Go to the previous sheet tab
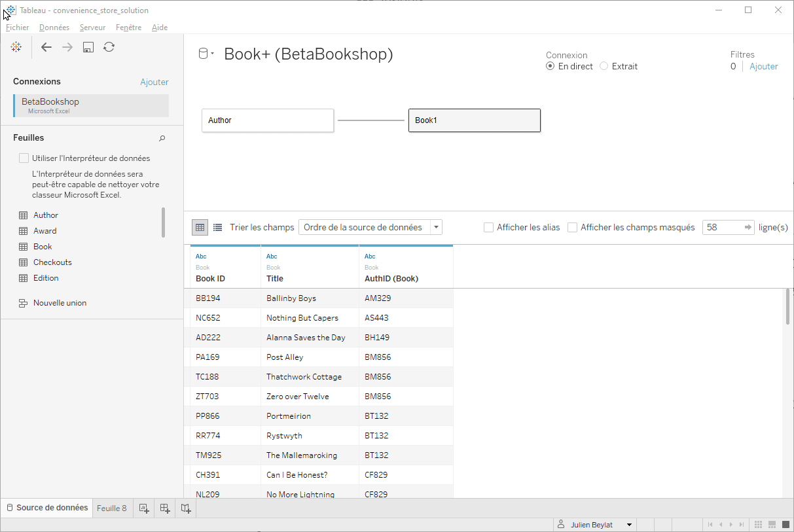This screenshot has height=532, width=794. click(720, 524)
